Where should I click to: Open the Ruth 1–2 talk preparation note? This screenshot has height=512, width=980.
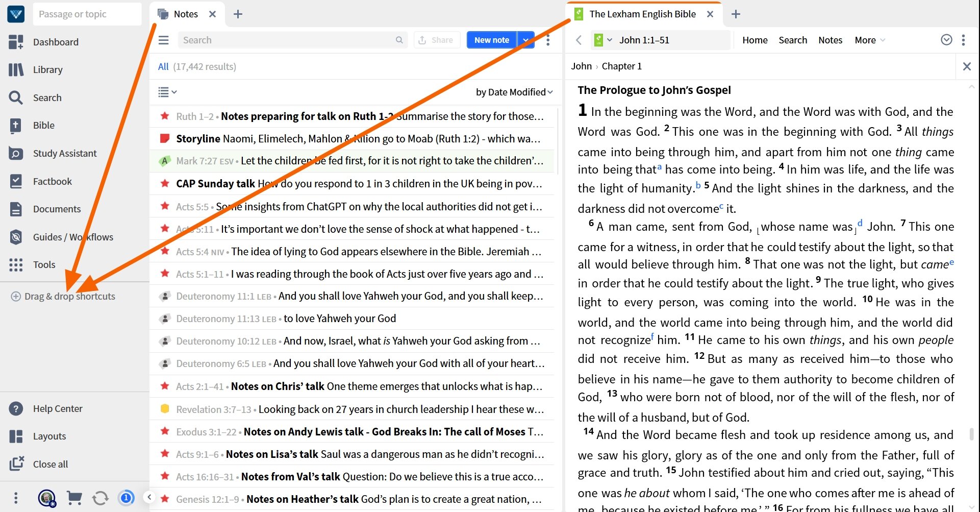352,116
